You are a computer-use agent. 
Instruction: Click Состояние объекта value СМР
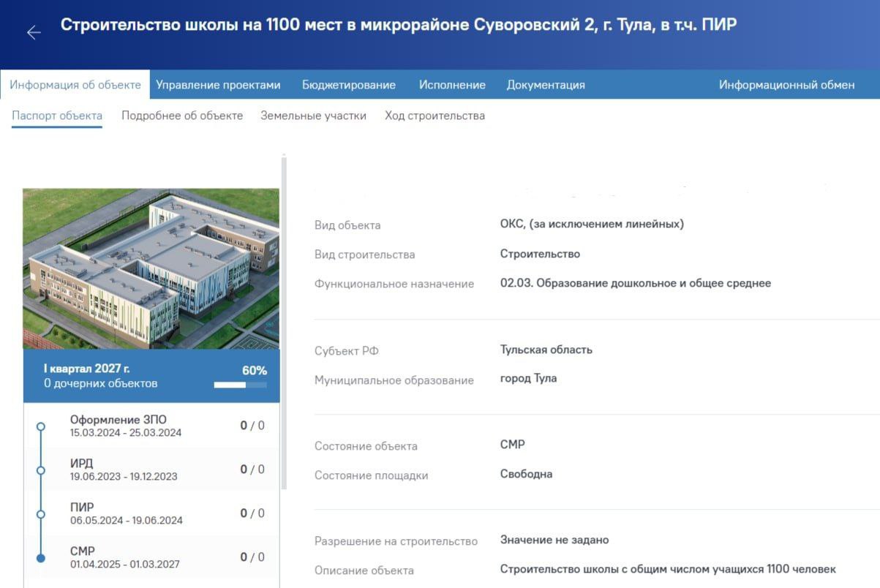point(513,445)
